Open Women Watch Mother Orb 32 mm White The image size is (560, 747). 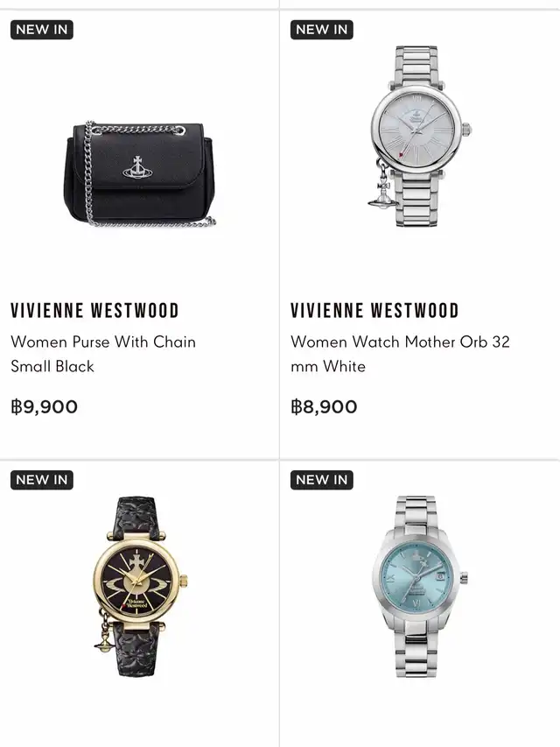point(400,354)
